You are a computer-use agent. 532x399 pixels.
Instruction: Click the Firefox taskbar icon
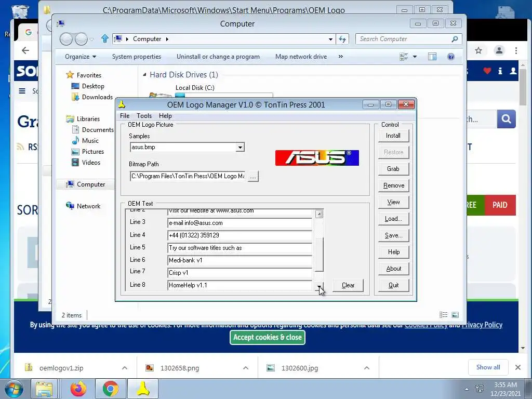click(x=78, y=389)
